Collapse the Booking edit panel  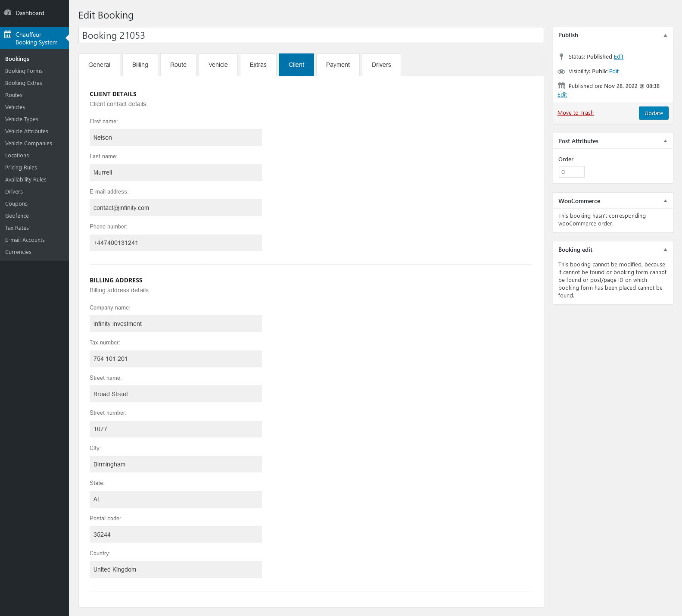665,250
